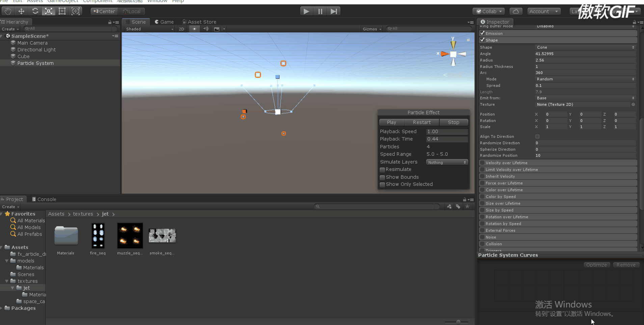
Task: Search by Type in Project panel
Action: (449, 206)
